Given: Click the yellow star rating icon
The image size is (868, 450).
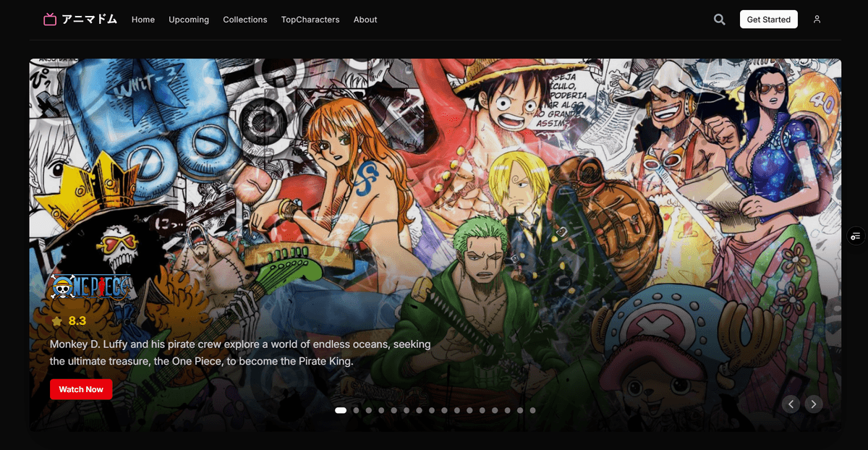Looking at the screenshot, I should (x=57, y=320).
